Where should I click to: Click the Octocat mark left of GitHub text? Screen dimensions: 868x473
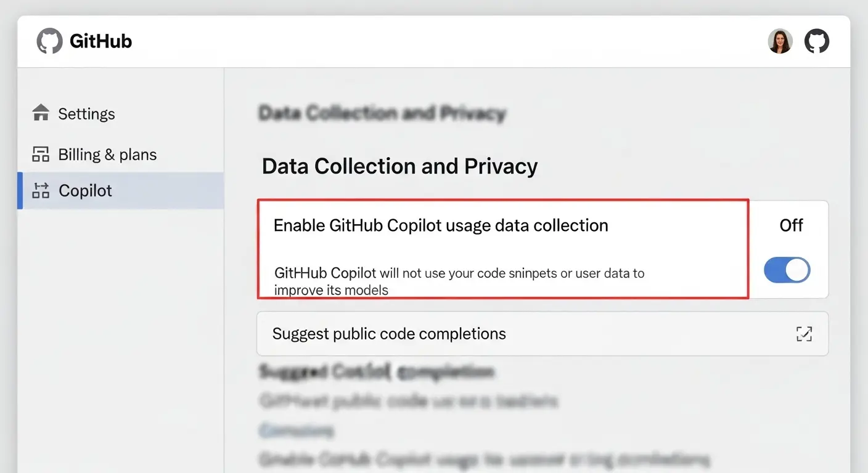click(49, 41)
